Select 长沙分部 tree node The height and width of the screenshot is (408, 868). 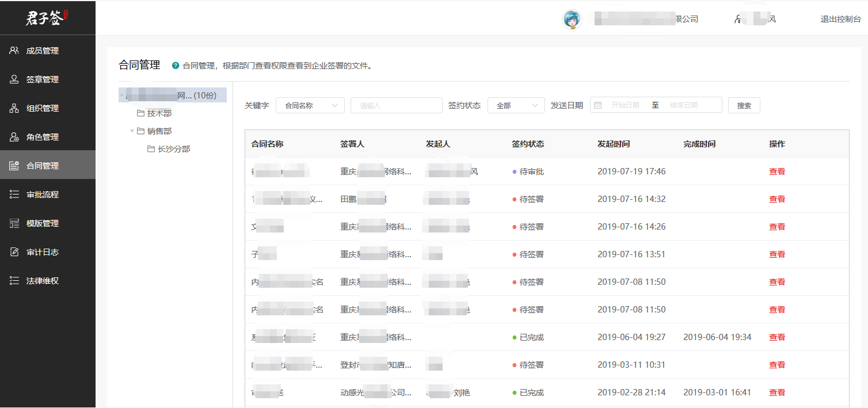click(x=174, y=149)
